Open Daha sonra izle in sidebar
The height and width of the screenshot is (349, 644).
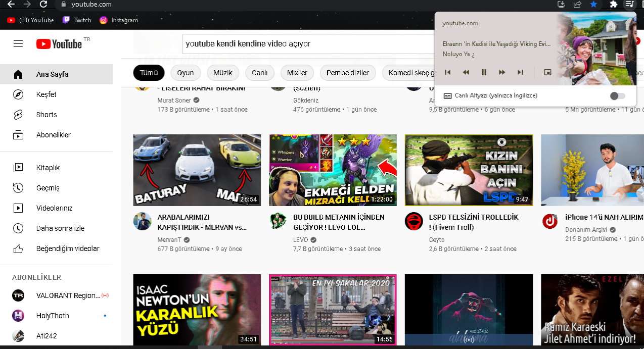point(57,228)
